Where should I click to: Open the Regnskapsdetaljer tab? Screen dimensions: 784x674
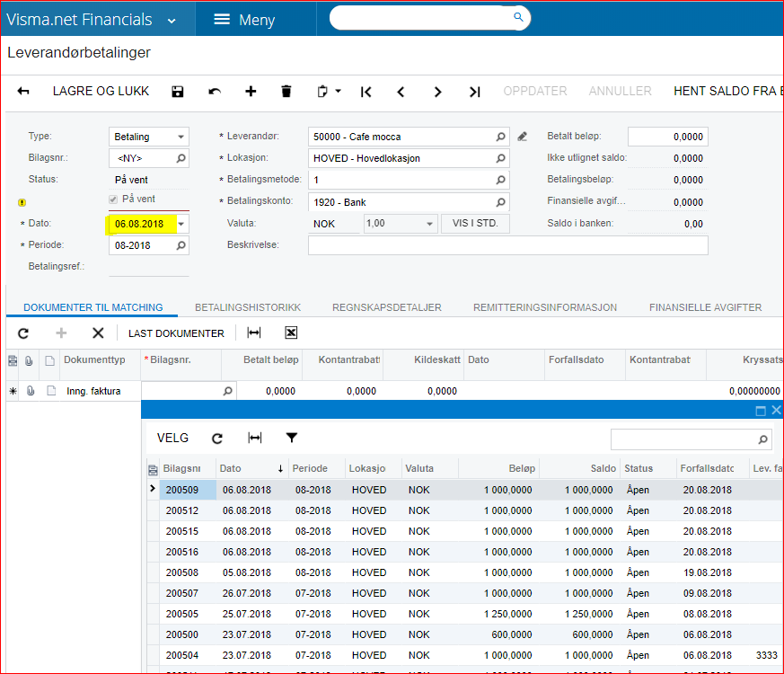coord(386,307)
